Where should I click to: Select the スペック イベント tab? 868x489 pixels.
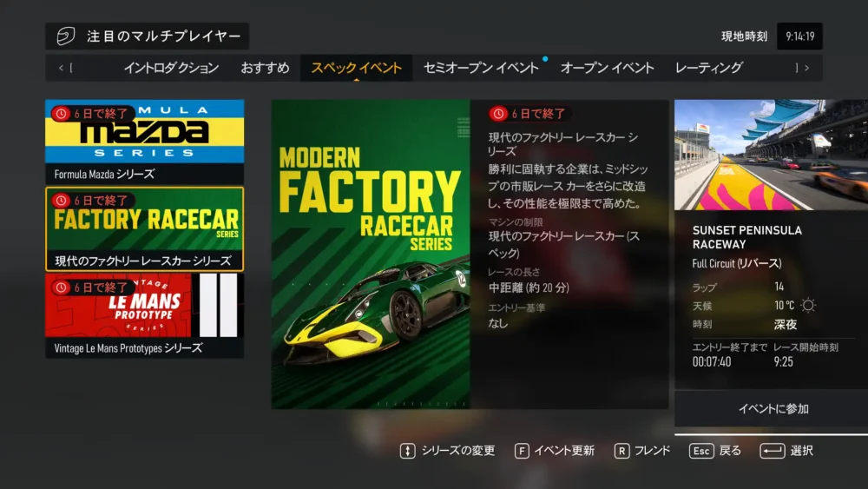click(x=357, y=68)
